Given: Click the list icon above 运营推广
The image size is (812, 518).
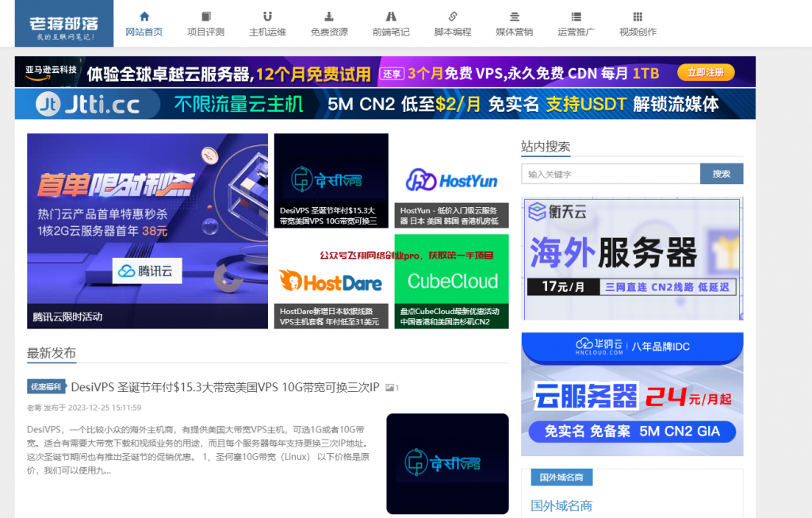Looking at the screenshot, I should (576, 16).
